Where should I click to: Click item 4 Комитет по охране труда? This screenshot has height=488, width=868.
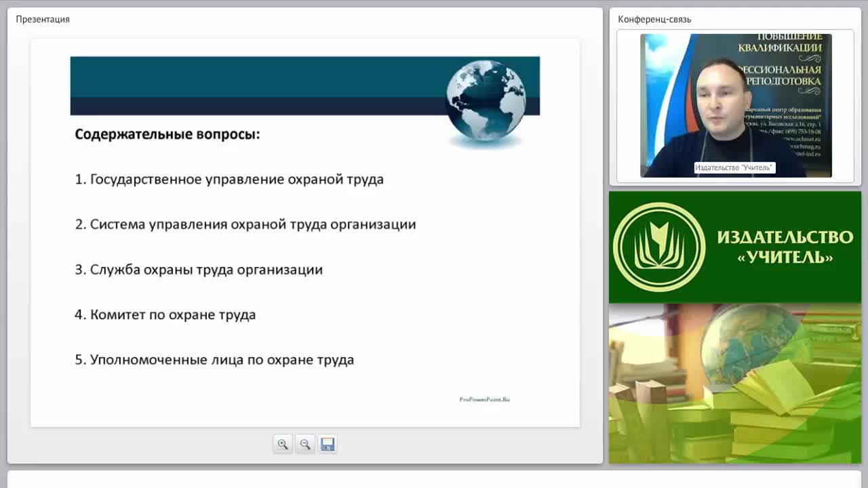(165, 314)
